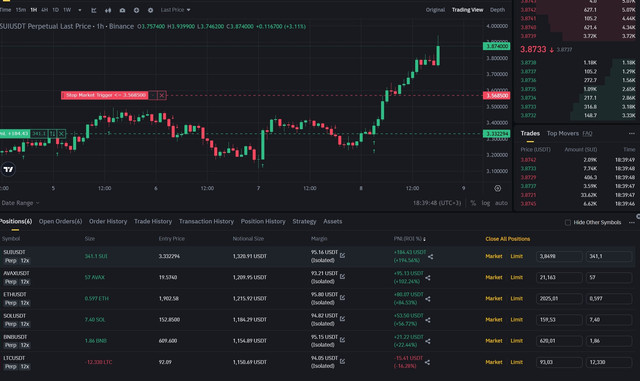640x381 pixels.
Task: Click the chart clock time 18:39:48 (UTC+3)
Action: (437, 203)
